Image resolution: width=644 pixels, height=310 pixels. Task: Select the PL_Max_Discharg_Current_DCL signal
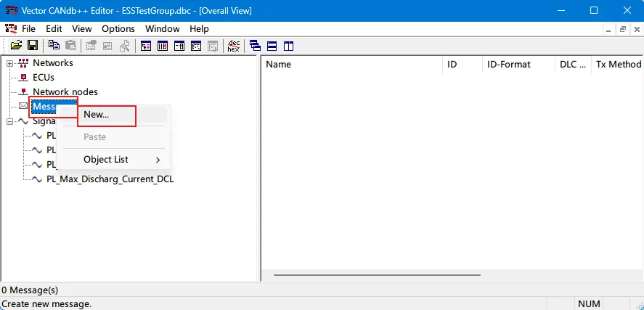(110, 179)
